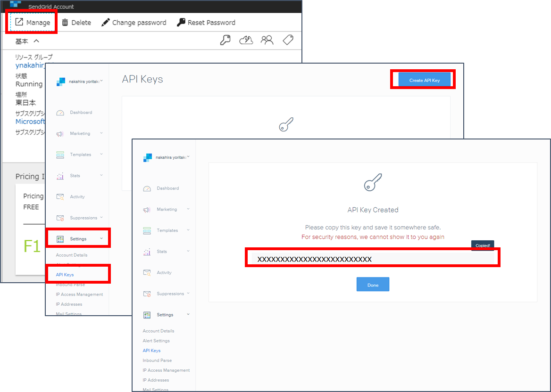Open IP Access Management in front window

(x=166, y=370)
